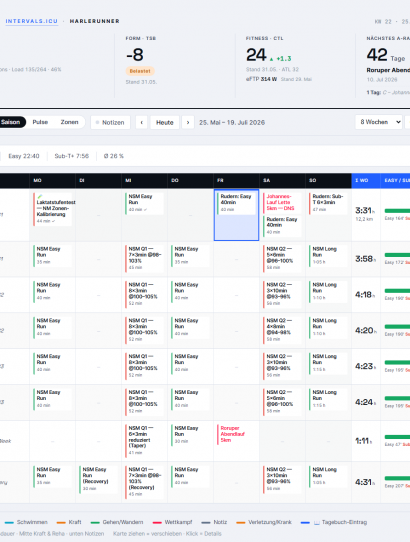Viewport: 410px width, 542px height.
Task: Click the Form TSB value -8
Action: [134, 55]
